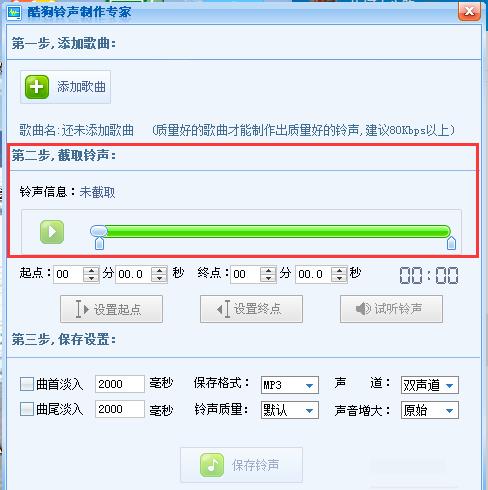Click the green plus add song icon
488x490 pixels.
[37, 87]
